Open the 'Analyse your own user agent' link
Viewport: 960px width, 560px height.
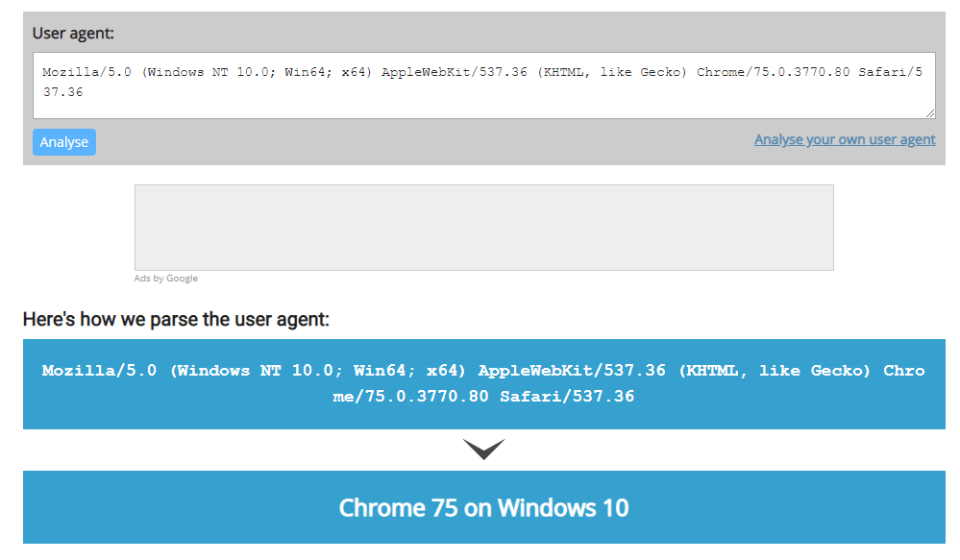(845, 139)
